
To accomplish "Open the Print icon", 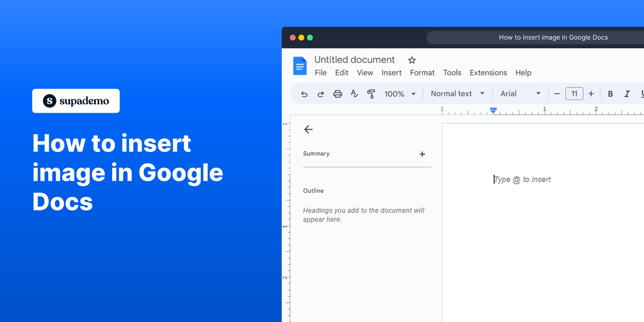I will click(337, 93).
